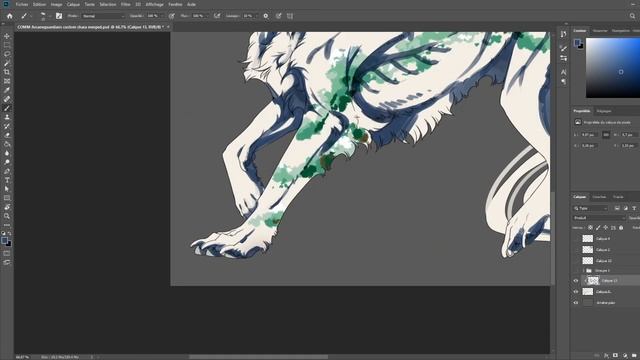Select the Eyedropper tool
The image size is (640, 360).
(7, 90)
